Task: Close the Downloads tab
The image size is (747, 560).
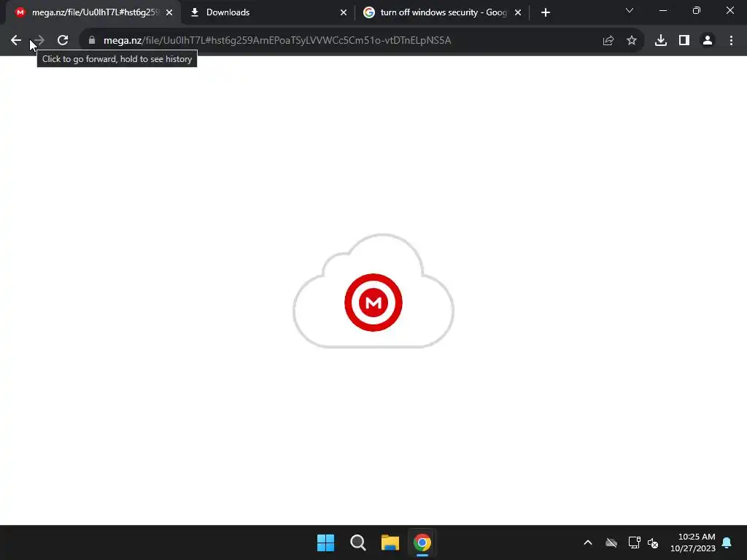Action: tap(344, 12)
